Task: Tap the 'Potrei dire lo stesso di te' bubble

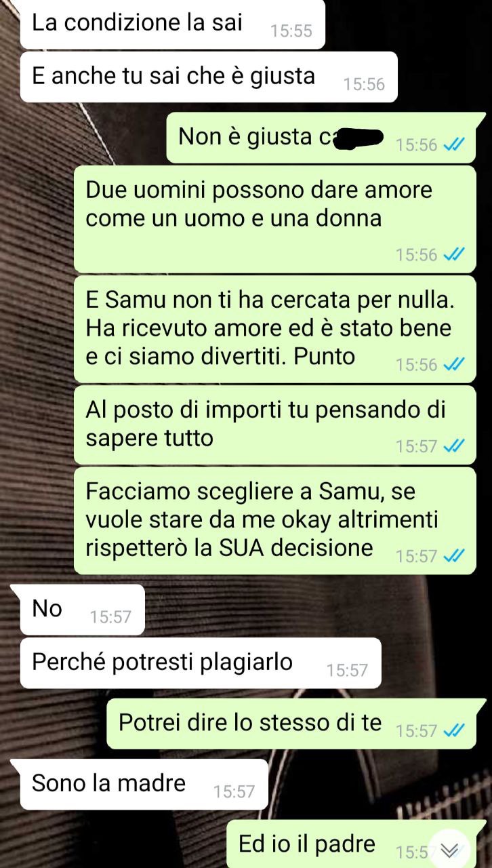Action: pos(295,724)
